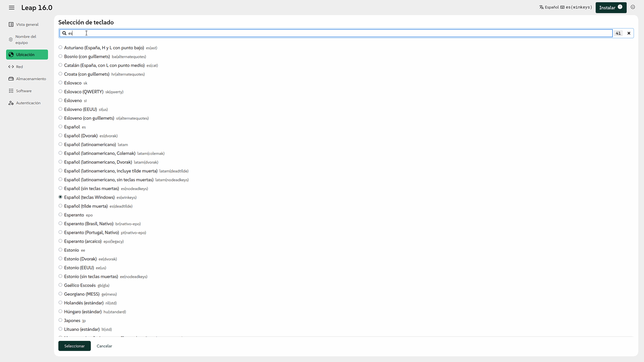Click the Autenticación users icon
644x362 pixels.
point(11,103)
